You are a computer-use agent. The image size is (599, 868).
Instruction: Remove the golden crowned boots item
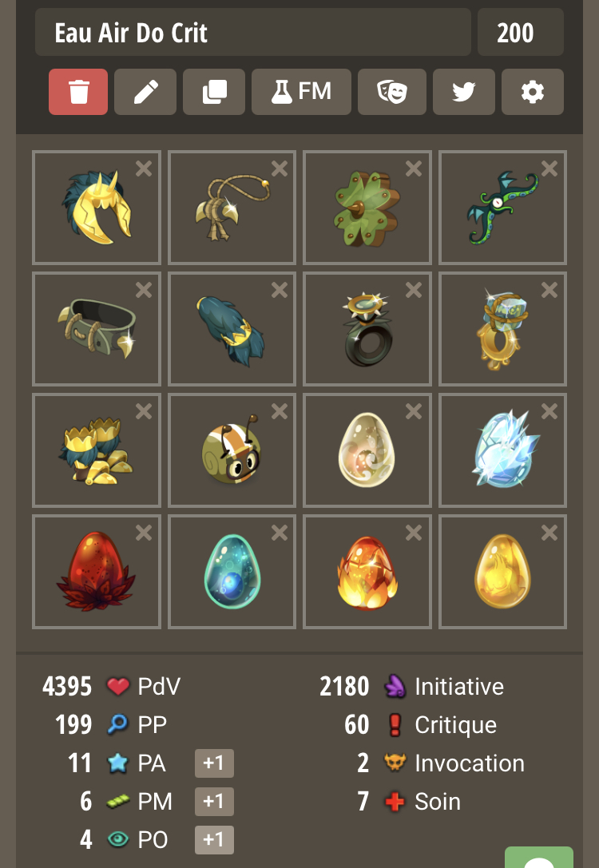[x=144, y=411]
